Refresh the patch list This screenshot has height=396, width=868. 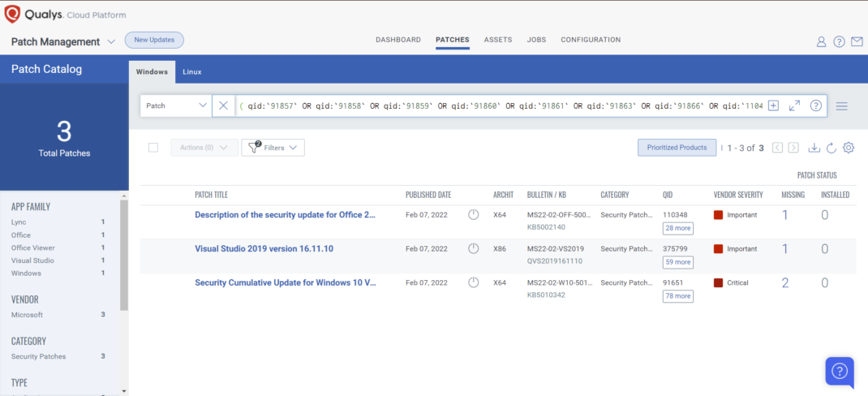point(831,148)
